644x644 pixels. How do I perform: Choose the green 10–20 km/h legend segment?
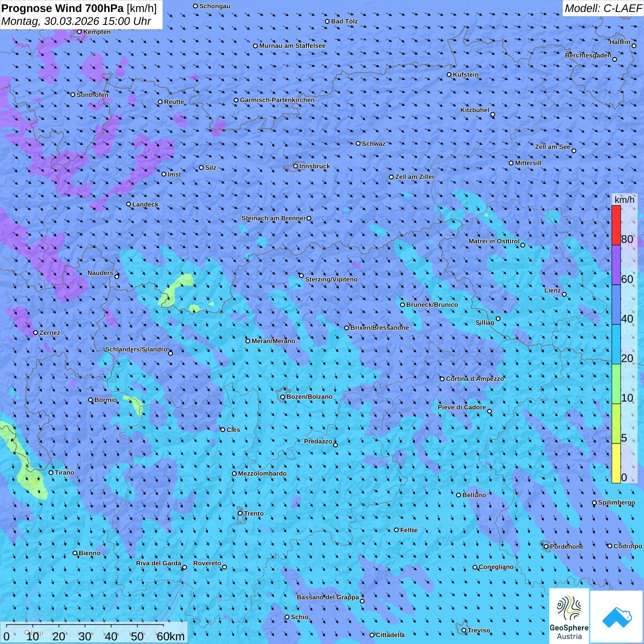(616, 384)
